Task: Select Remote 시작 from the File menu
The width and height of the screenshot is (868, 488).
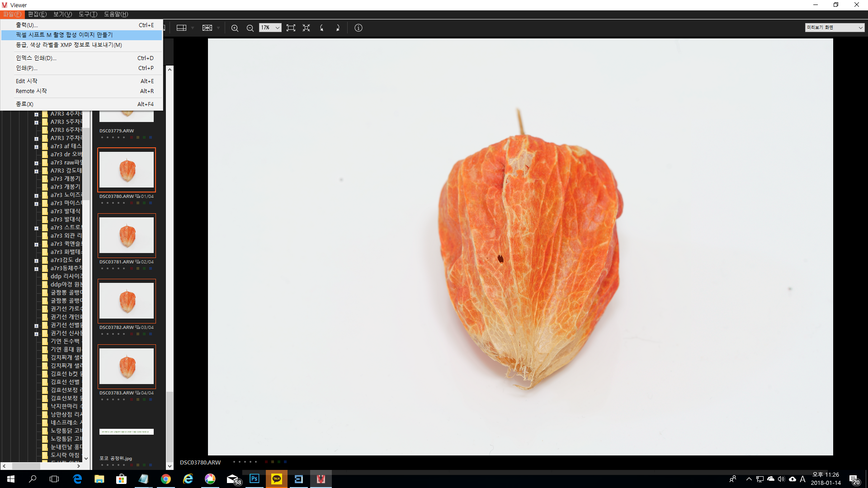Action: (x=31, y=91)
